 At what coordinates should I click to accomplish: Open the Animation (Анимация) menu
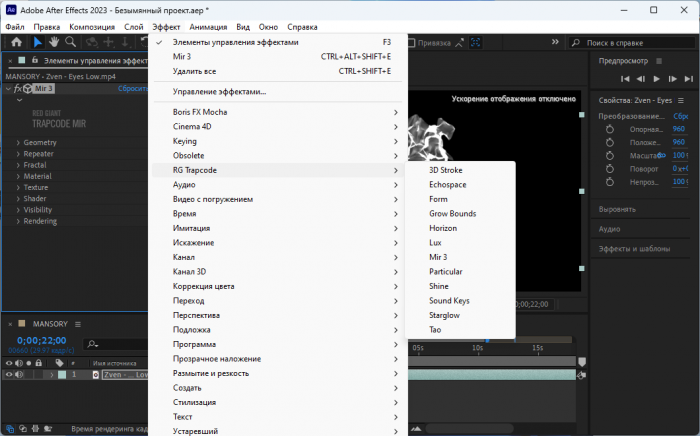[x=207, y=26]
